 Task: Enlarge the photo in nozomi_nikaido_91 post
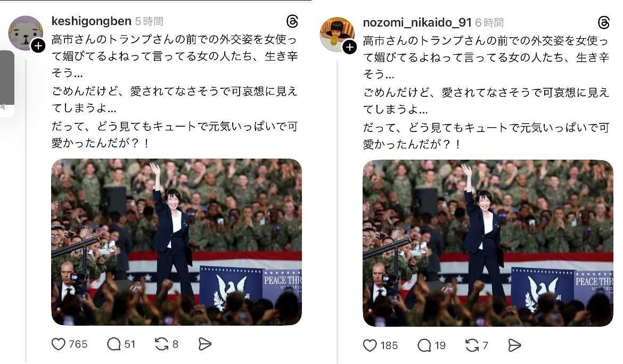click(x=488, y=243)
